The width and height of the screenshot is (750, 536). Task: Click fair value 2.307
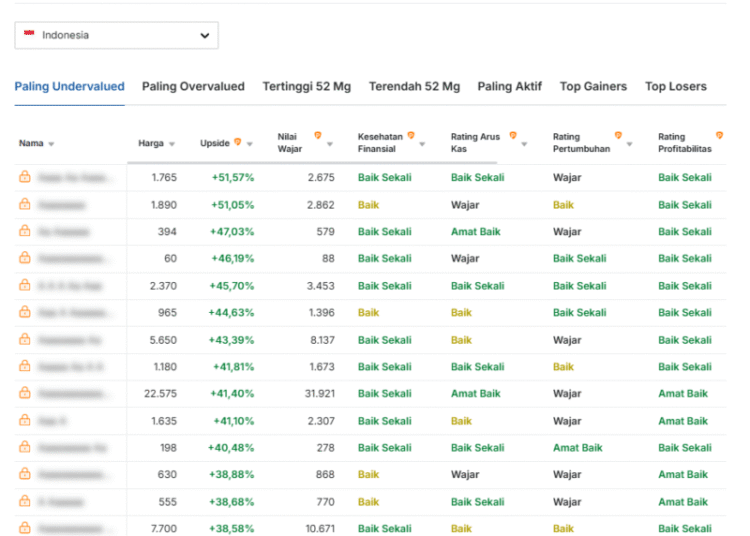321,421
